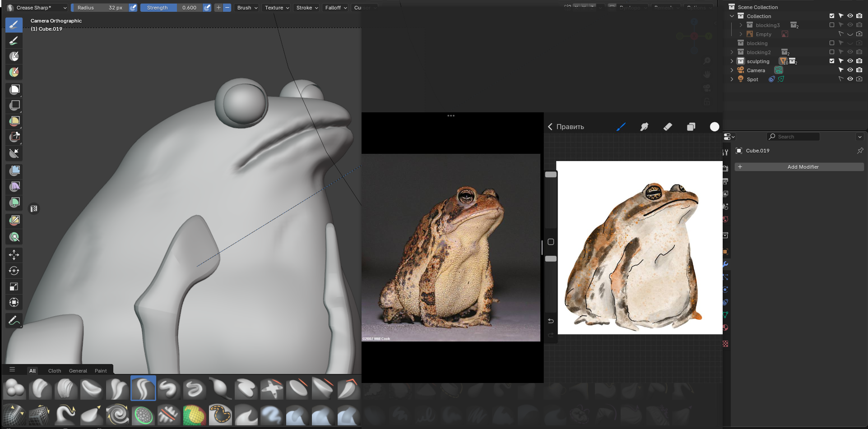Open the Crease Sharp brush selector dropdown
This screenshot has width=868, height=429.
pyautogui.click(x=37, y=8)
